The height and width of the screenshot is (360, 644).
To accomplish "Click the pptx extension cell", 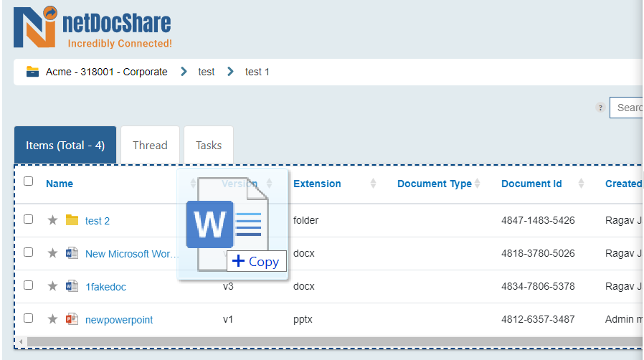I will tap(303, 319).
